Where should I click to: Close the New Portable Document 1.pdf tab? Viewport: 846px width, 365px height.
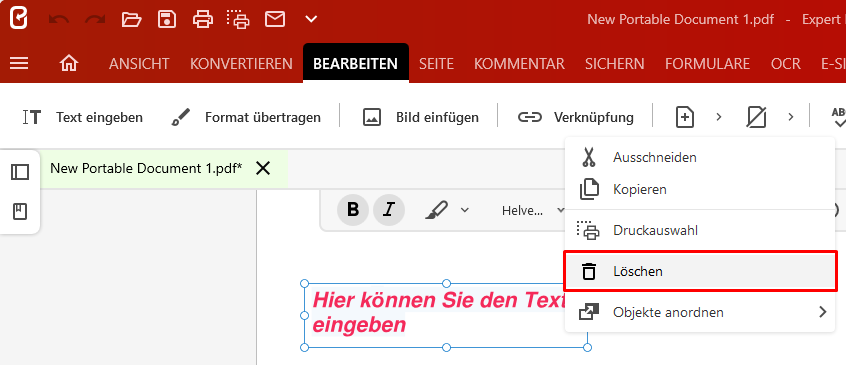[x=263, y=169]
